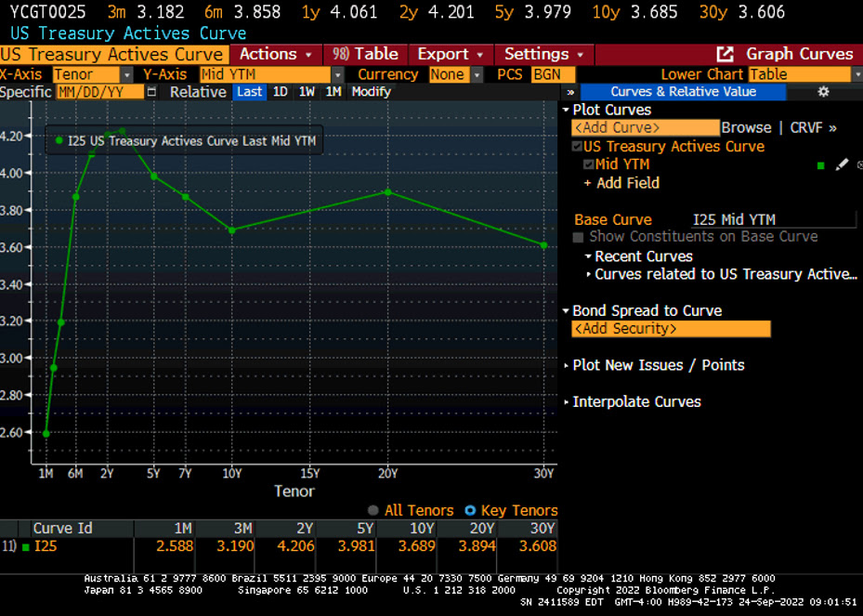Screen dimensions: 863x616
Task: Click the green Mid YTM color swatch
Action: tap(821, 165)
